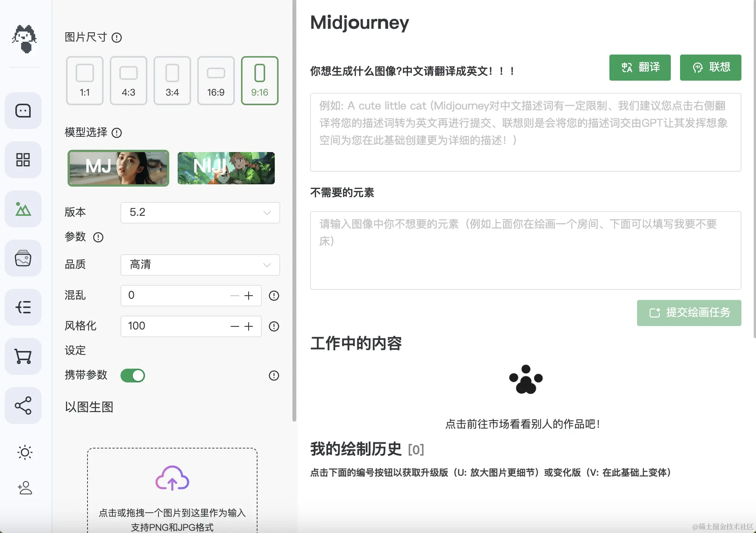756x533 pixels.
Task: Open the shopping cart sidebar icon
Action: point(23,356)
